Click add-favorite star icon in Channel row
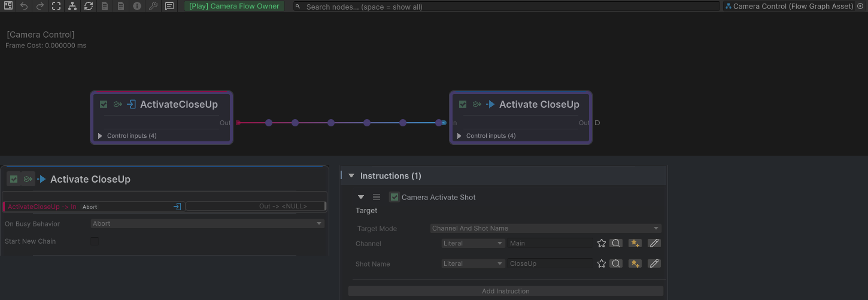 pyautogui.click(x=635, y=244)
